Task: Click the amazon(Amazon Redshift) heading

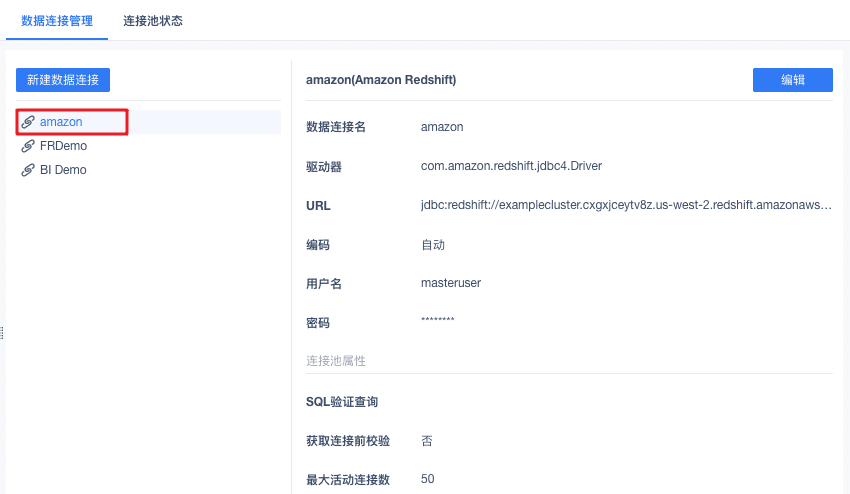Action: [x=381, y=80]
